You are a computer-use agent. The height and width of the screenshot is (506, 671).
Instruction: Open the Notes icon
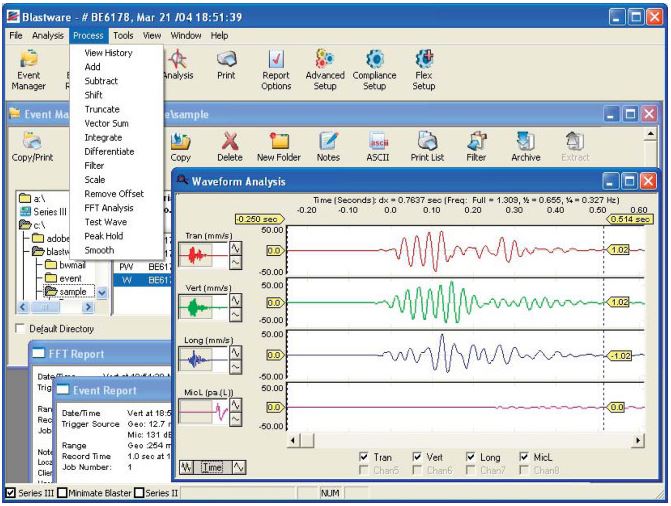point(328,146)
